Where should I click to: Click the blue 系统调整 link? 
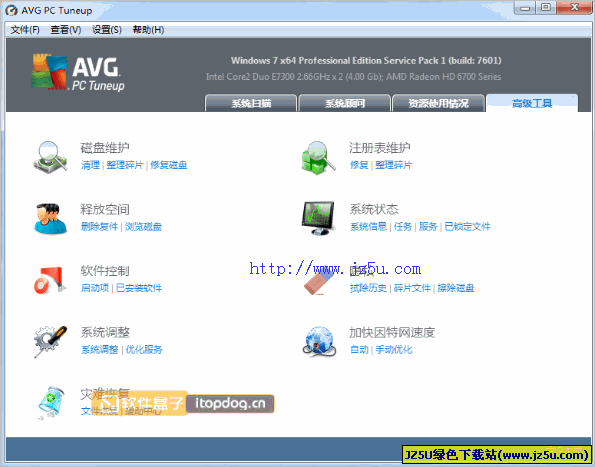100,349
